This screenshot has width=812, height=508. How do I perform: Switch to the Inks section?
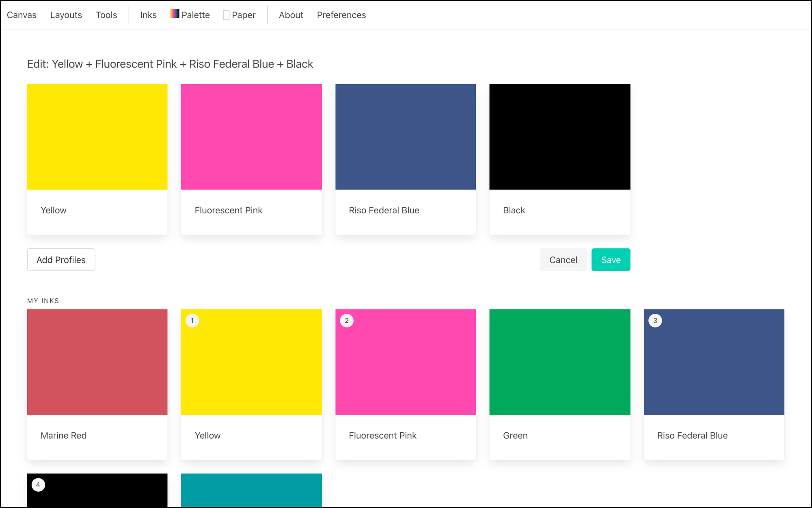pyautogui.click(x=148, y=15)
